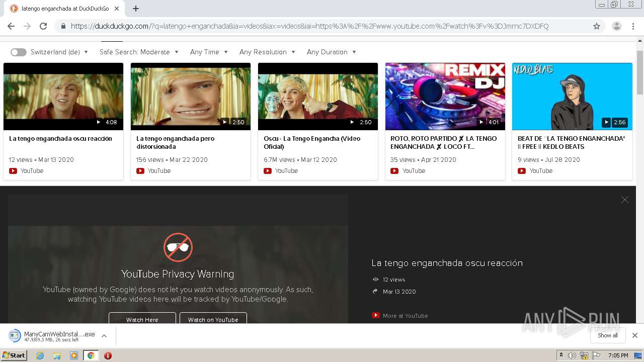Click the title text in the video detail panel
Screen dimensions: 644x362
[x=447, y=263]
